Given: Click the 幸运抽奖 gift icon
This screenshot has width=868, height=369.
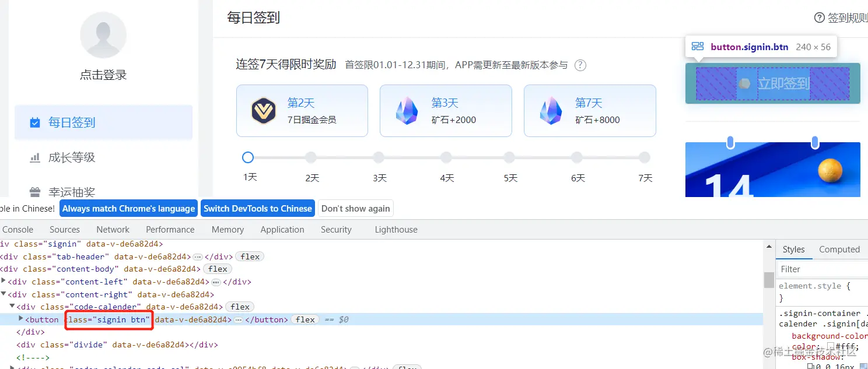Looking at the screenshot, I should [35, 192].
